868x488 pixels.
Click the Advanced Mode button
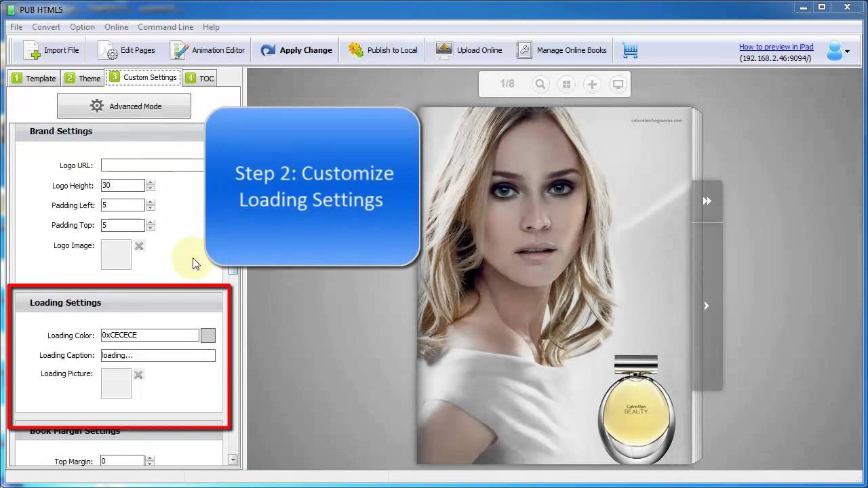124,106
